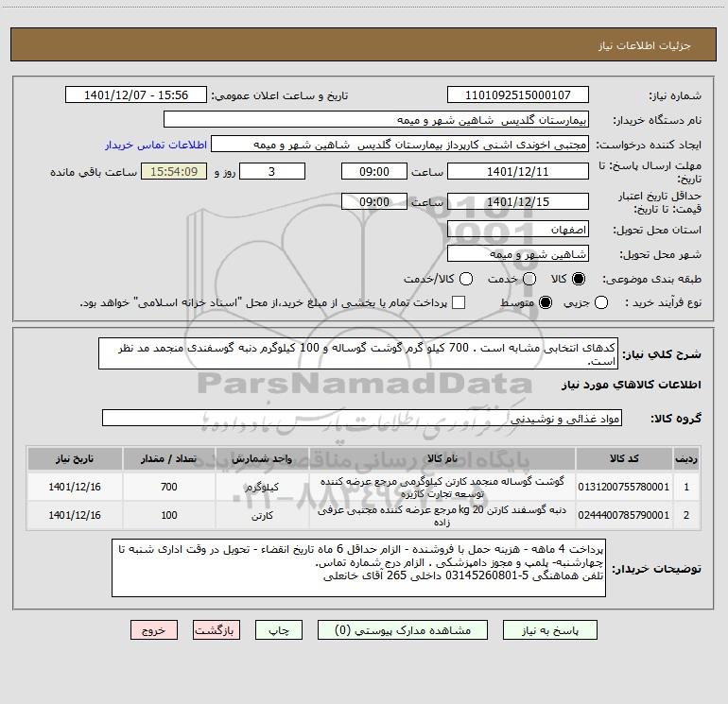Image resolution: width=728 pixels, height=704 pixels.
Task: Choose the متوسط purchase type radio
Action: click(546, 302)
